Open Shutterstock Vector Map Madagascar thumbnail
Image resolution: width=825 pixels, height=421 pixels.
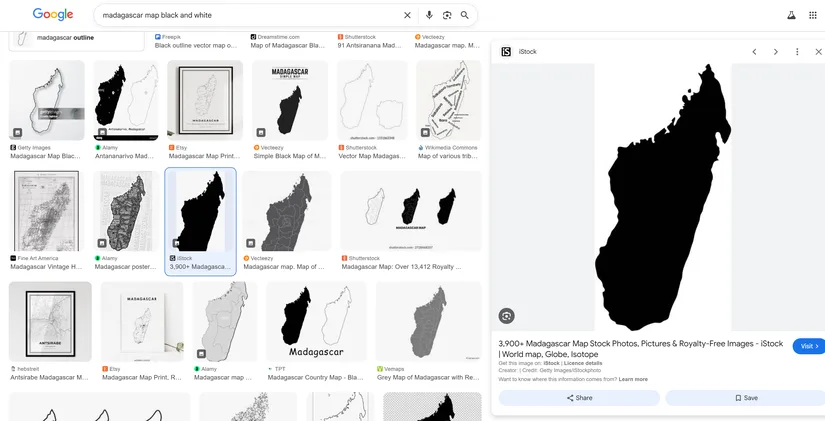click(x=372, y=100)
